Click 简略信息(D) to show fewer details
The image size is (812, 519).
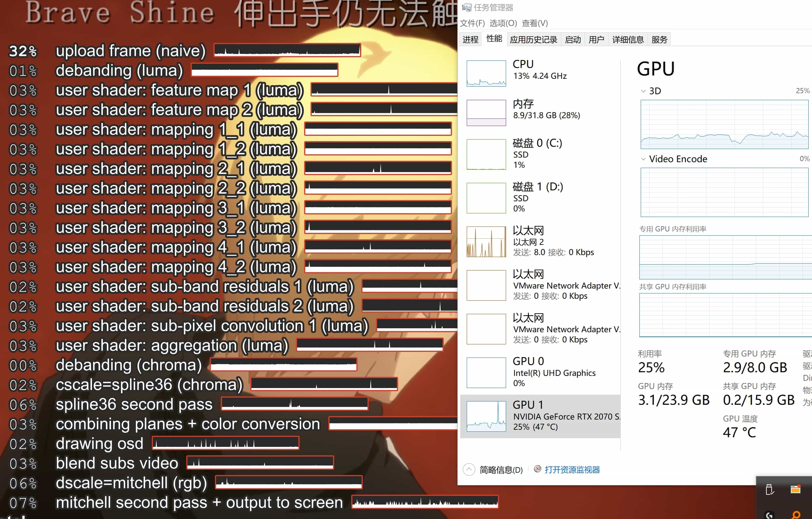coord(501,470)
